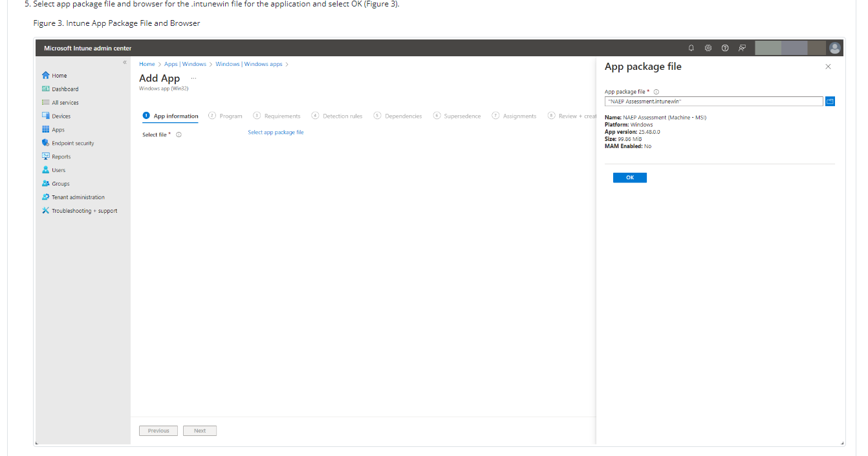Click the 'Name: NAEP Assessment (Machine - MSI)' text

pos(655,117)
